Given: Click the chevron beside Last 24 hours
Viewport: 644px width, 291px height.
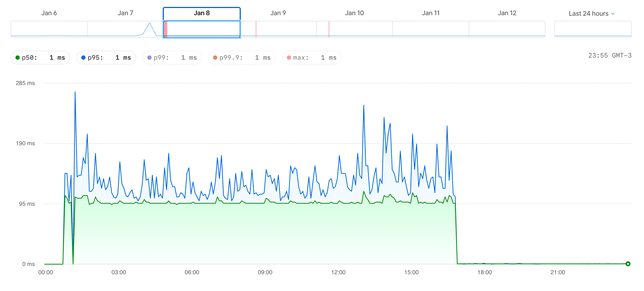Looking at the screenshot, I should 613,13.
